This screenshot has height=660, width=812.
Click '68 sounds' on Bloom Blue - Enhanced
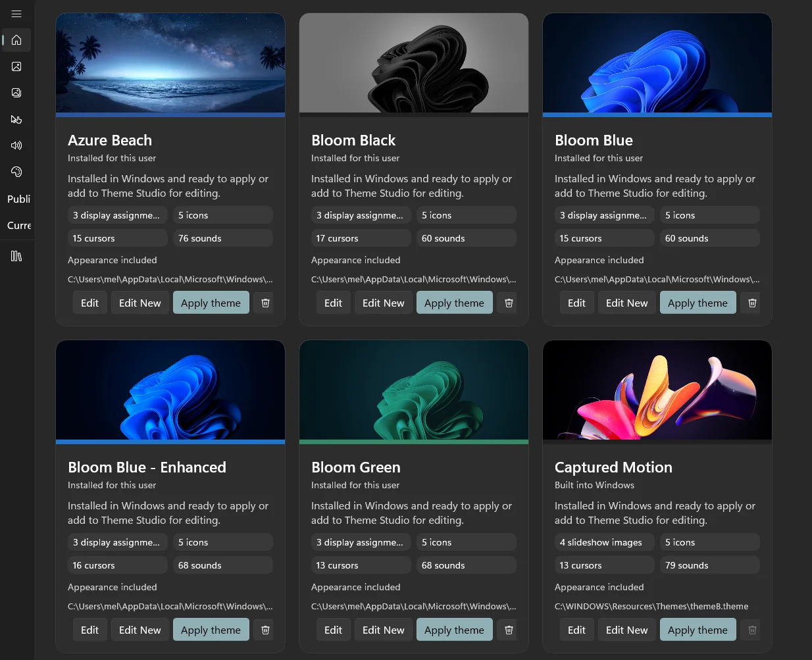tap(223, 565)
